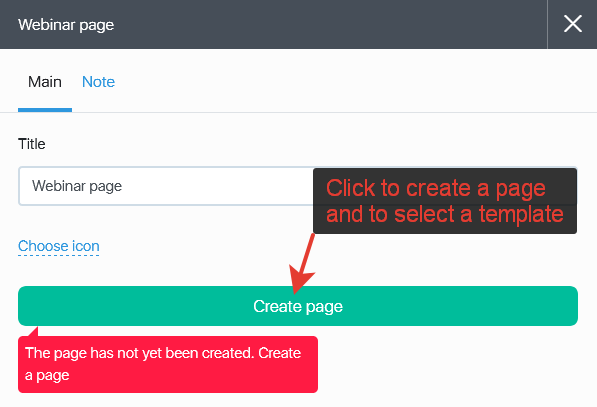Click into the Title input field
This screenshot has width=597, height=407.
tap(166, 186)
